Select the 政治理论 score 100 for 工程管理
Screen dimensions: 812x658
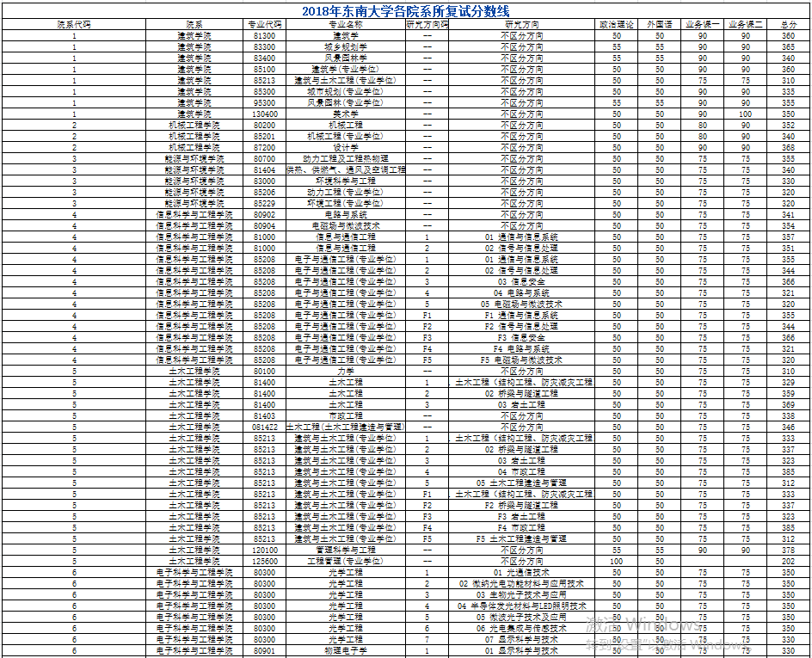tap(617, 561)
